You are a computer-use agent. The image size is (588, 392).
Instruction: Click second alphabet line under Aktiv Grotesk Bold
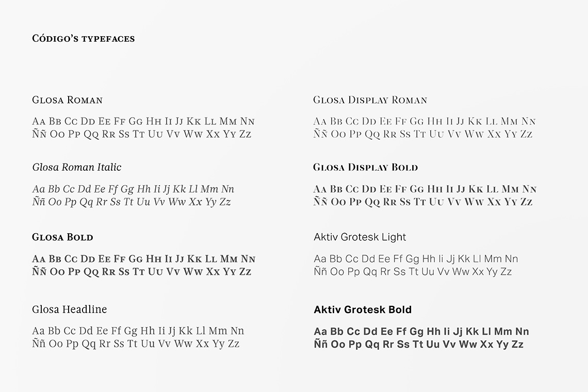coord(419,345)
